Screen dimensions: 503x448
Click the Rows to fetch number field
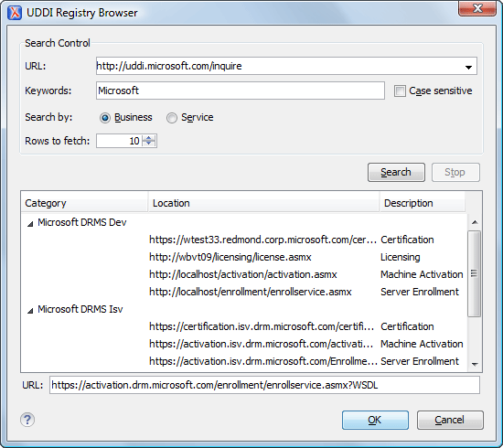click(x=119, y=141)
